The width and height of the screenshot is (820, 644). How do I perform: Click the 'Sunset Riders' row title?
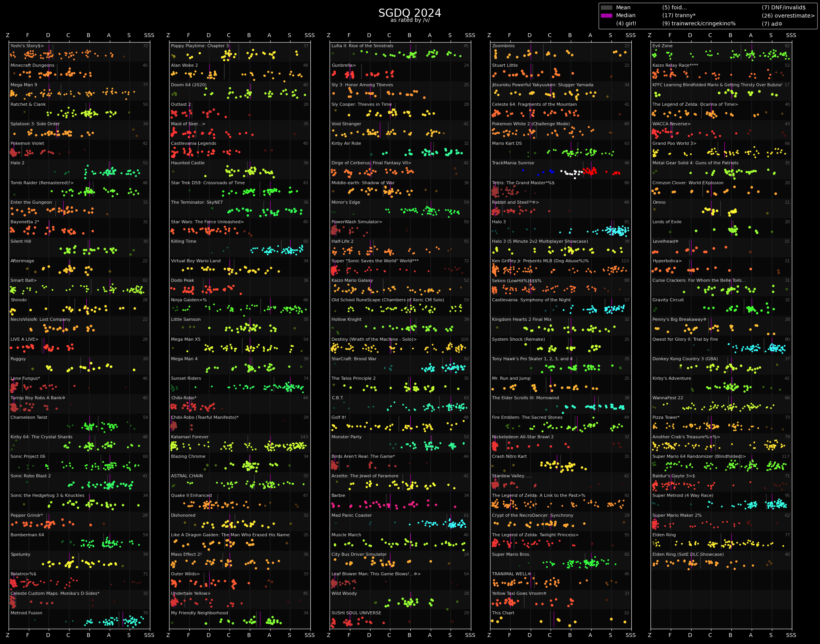click(186, 379)
